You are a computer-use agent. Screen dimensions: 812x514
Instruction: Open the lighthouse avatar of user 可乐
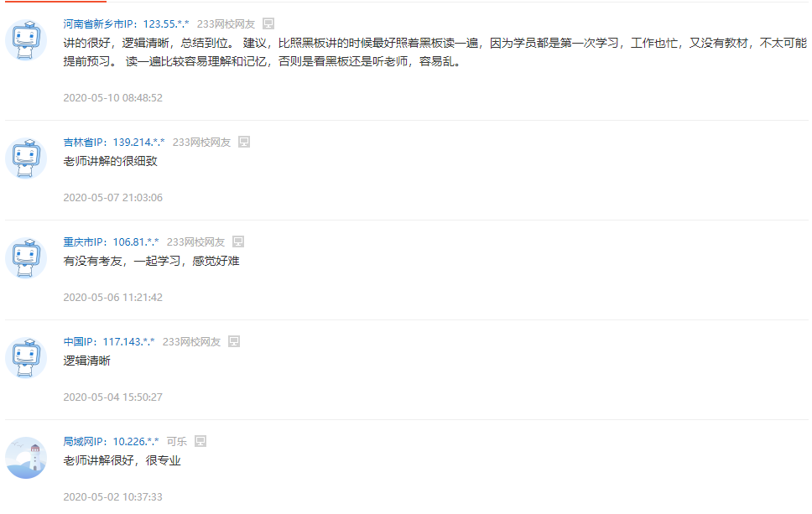coord(26,458)
